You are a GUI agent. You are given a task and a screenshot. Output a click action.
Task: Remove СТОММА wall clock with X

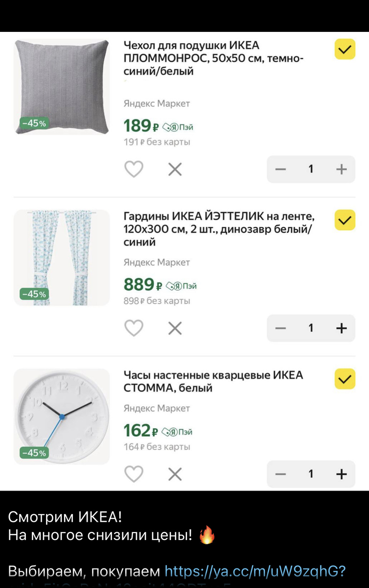pyautogui.click(x=175, y=474)
